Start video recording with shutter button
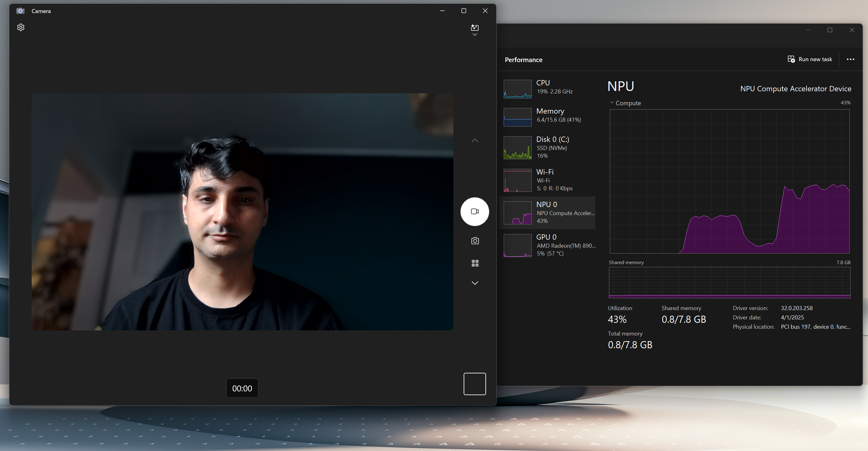 [x=475, y=211]
